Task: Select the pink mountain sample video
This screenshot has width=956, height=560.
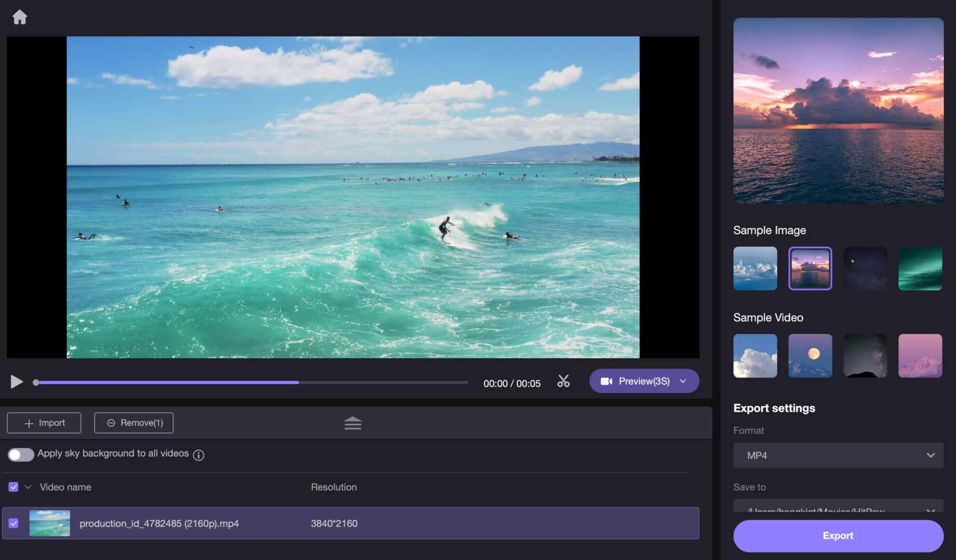Action: [x=920, y=356]
